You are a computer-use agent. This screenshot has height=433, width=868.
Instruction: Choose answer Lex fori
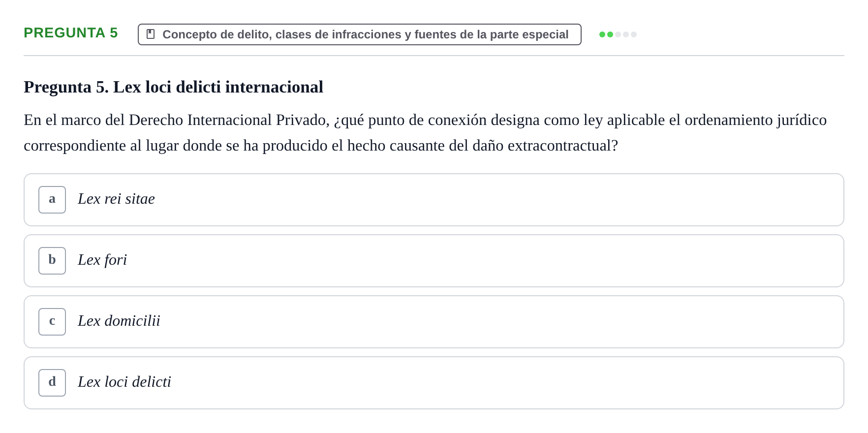click(x=102, y=260)
